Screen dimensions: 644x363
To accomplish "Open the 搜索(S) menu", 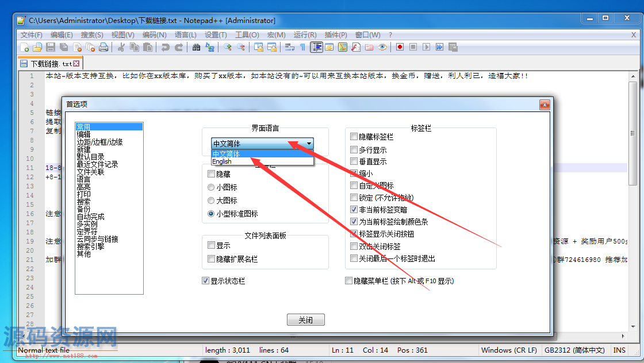I will pyautogui.click(x=92, y=35).
